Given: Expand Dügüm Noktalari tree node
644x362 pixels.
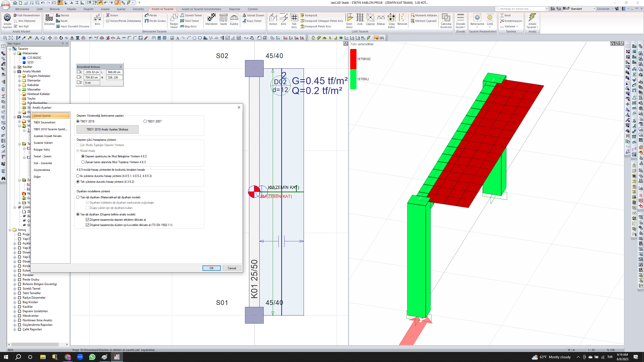Looking at the screenshot, I should (20, 76).
